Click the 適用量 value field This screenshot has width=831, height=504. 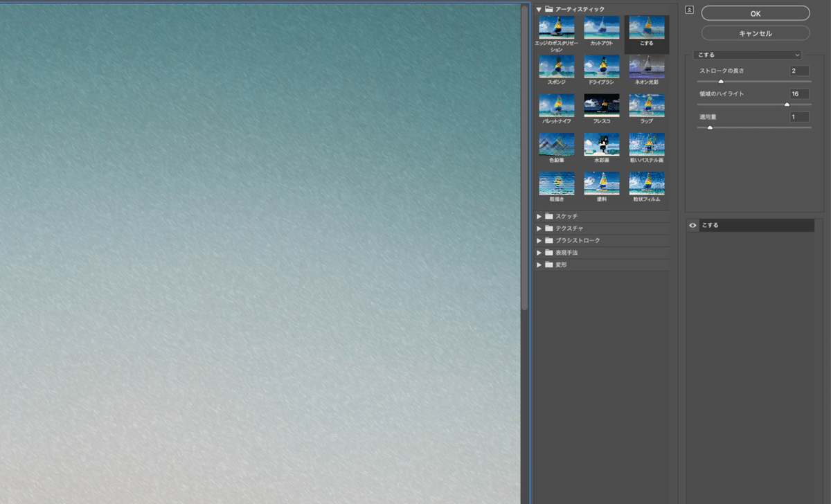click(799, 117)
